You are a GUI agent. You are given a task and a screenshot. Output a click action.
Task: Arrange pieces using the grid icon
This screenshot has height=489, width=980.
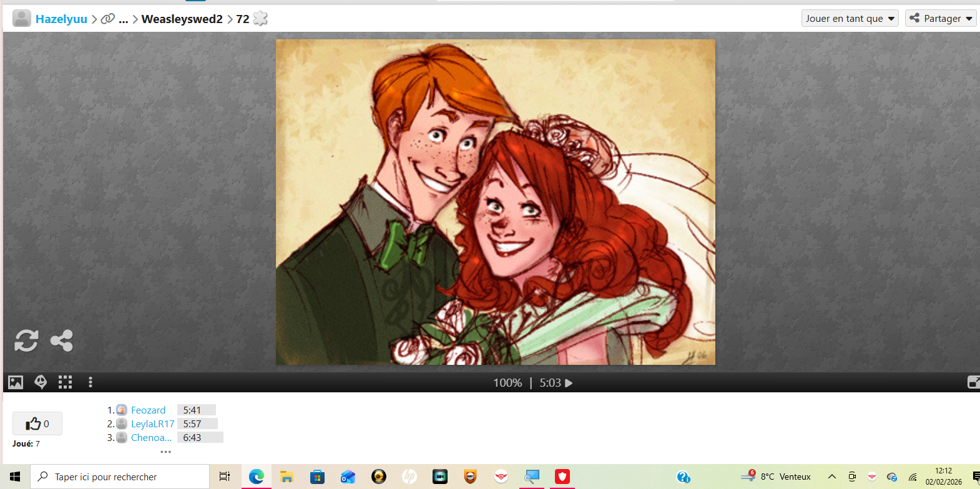[66, 382]
